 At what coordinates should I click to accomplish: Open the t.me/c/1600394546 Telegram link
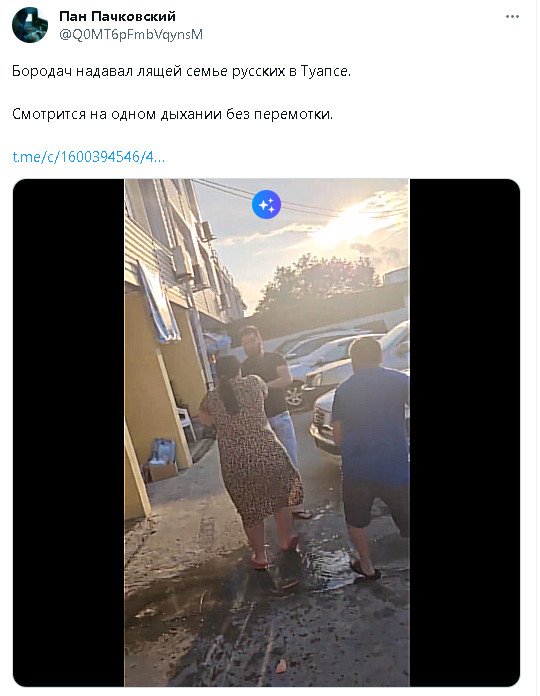pos(89,157)
